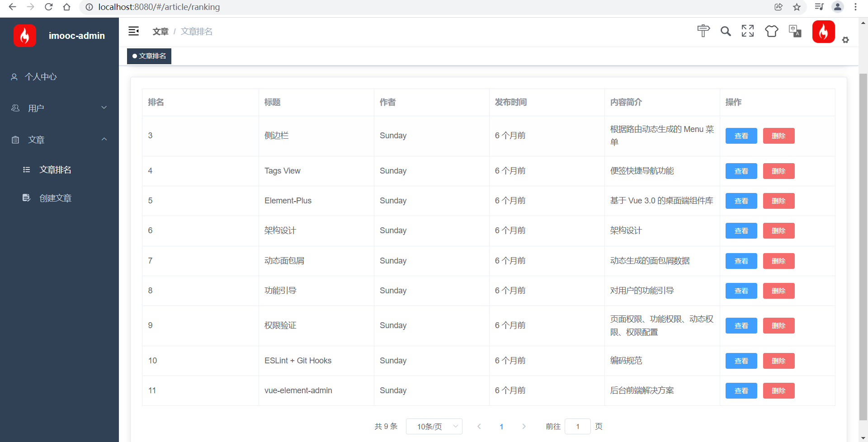Delete the 架构设计 article
Image resolution: width=868 pixels, height=442 pixels.
coord(778,230)
